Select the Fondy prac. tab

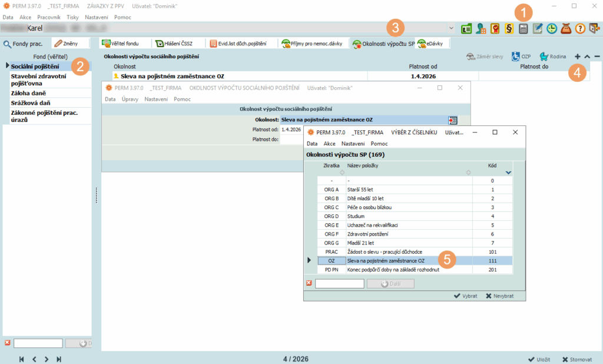coord(23,44)
